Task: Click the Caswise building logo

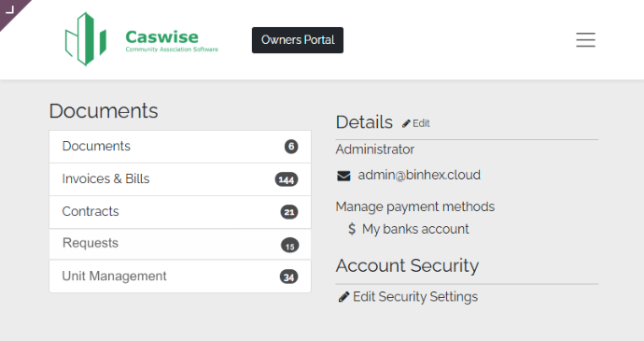Action: 86,39
